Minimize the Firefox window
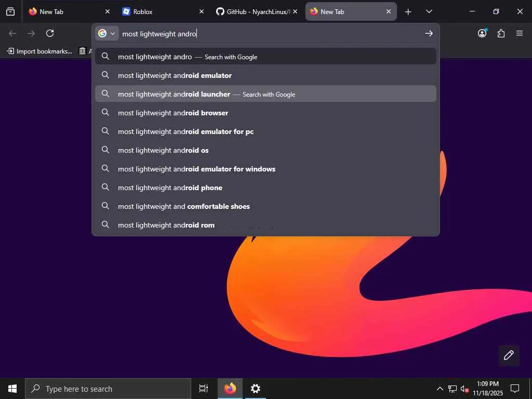Screen dimensions: 532x399 click(472, 11)
